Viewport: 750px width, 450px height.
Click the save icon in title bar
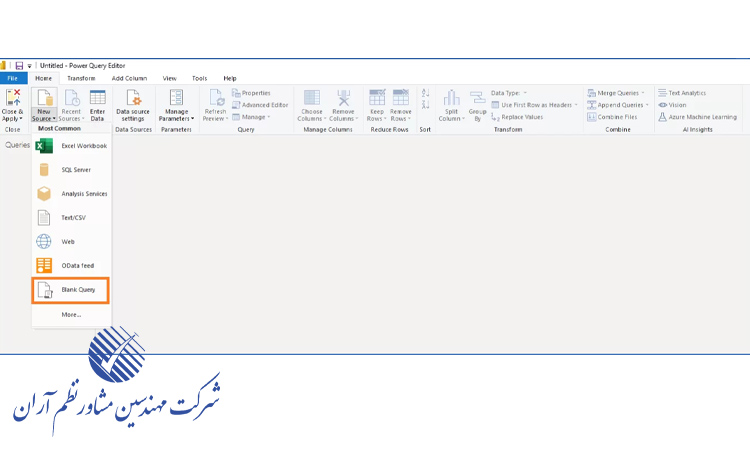[x=19, y=66]
